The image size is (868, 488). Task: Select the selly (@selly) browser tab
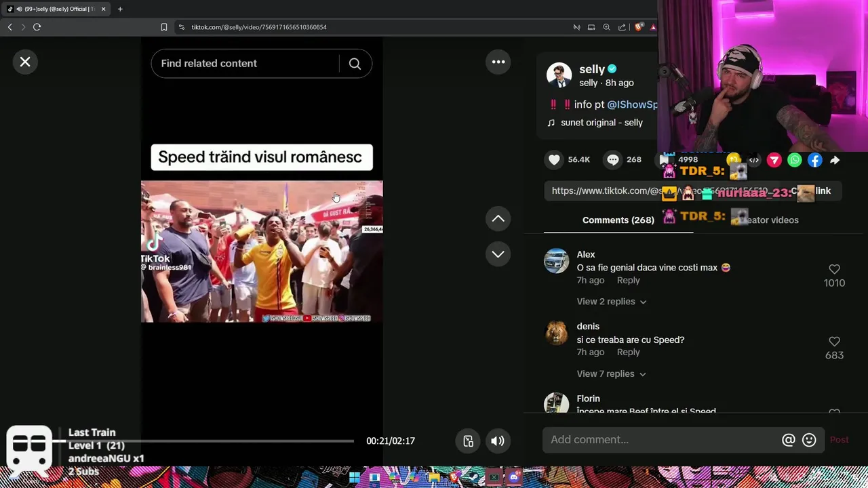click(56, 9)
